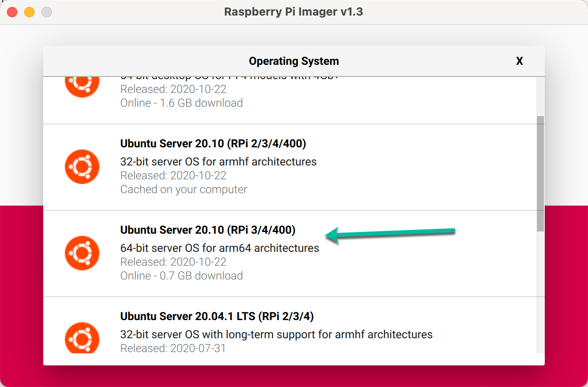This screenshot has width=588, height=387.
Task: Click the Ubuntu logo of the top 1.6 GB entry
Action: coord(82,84)
